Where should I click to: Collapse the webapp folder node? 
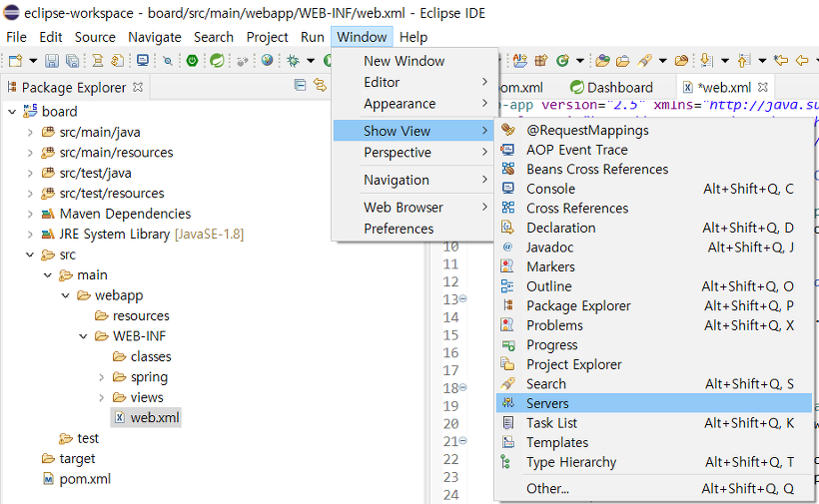65,295
